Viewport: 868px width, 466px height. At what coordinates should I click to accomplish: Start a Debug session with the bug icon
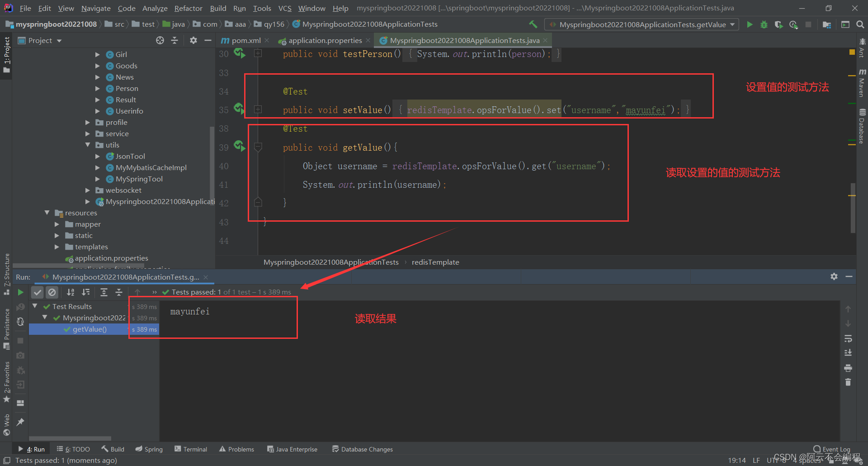point(764,24)
